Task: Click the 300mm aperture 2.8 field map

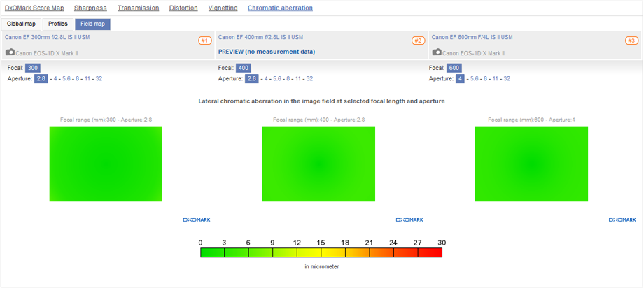Action: [106, 164]
